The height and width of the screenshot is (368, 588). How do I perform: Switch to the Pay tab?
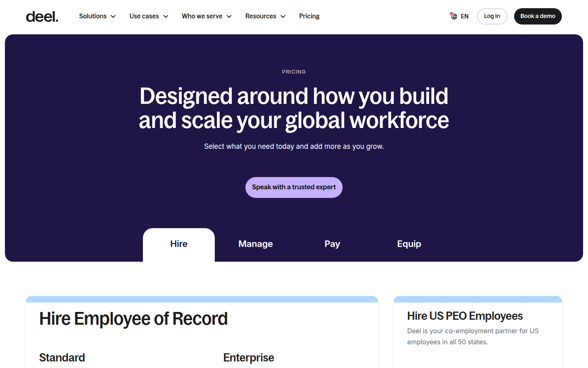332,244
